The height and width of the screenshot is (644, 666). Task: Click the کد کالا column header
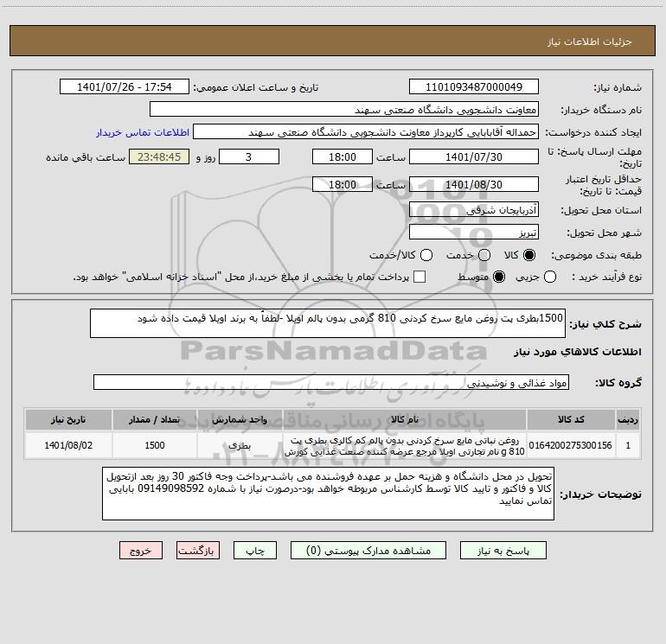[x=571, y=419]
